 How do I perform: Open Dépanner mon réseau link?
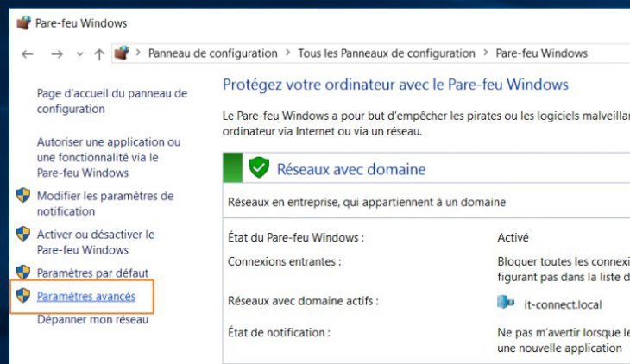click(92, 320)
